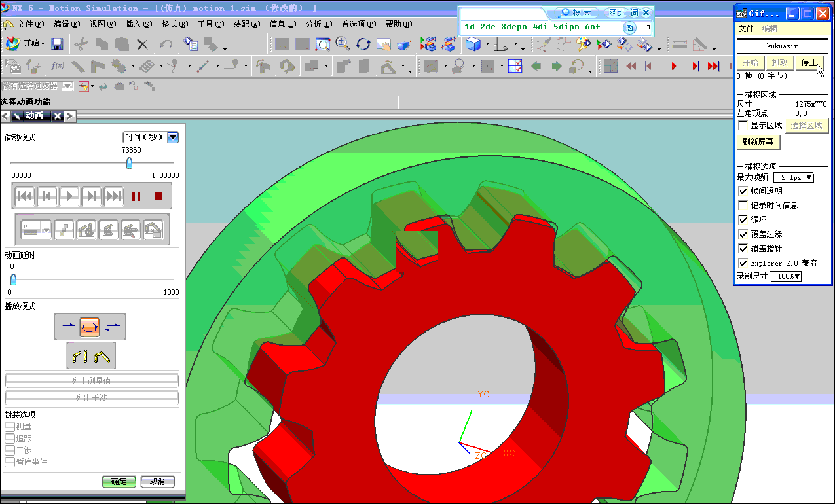Uncheck the 循环 checkbox
The height and width of the screenshot is (504, 835).
(x=743, y=220)
